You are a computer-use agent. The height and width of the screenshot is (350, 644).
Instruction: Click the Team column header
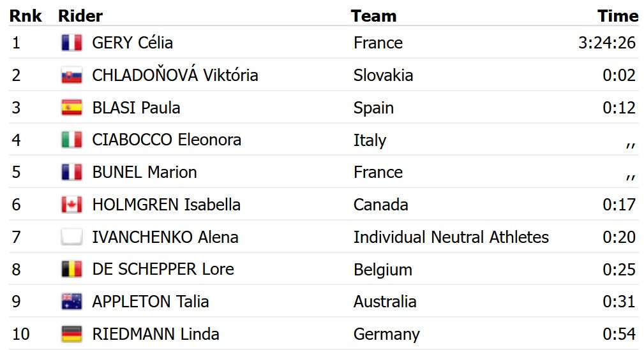[x=373, y=16]
